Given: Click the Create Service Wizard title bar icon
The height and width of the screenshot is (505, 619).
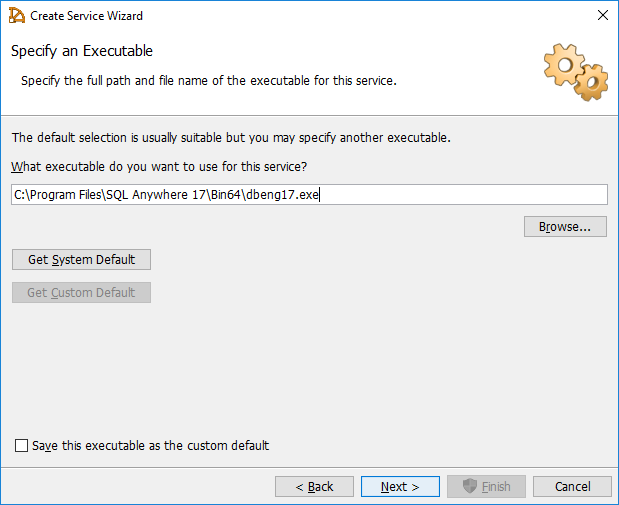Looking at the screenshot, I should click(x=17, y=16).
